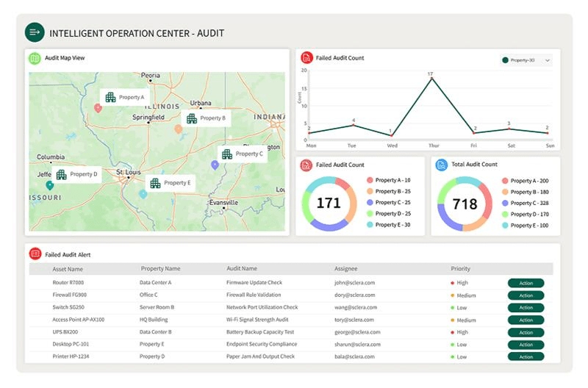The image size is (588, 388).
Task: Open the Property-30 dropdown
Action: click(526, 60)
